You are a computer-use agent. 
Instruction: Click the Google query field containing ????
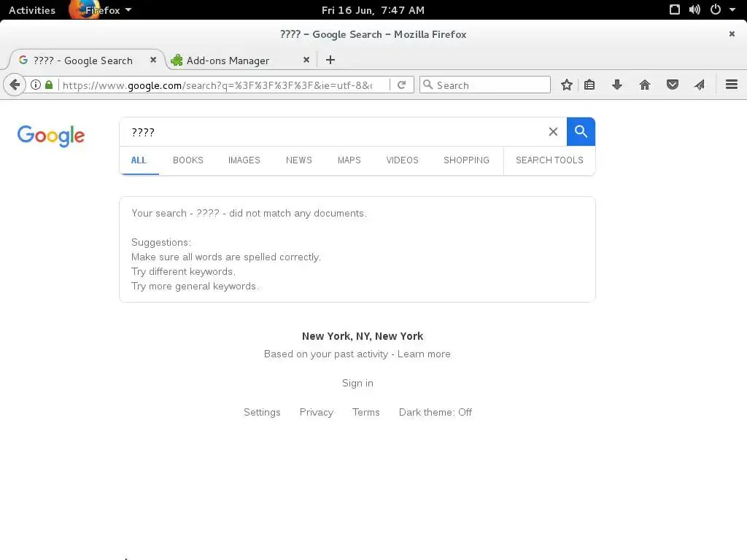pos(333,132)
